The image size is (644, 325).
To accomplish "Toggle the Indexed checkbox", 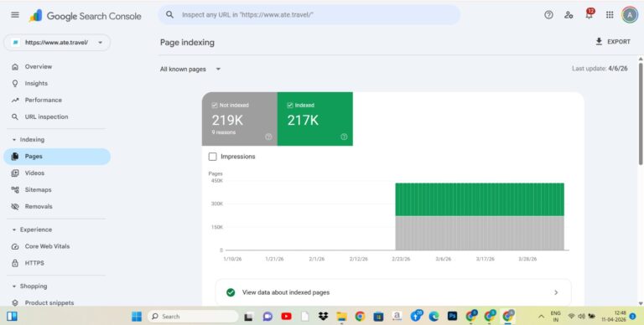I will pyautogui.click(x=290, y=105).
